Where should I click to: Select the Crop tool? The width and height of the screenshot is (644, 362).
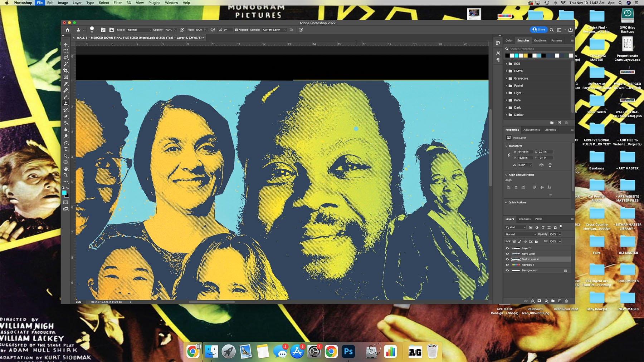tap(65, 71)
